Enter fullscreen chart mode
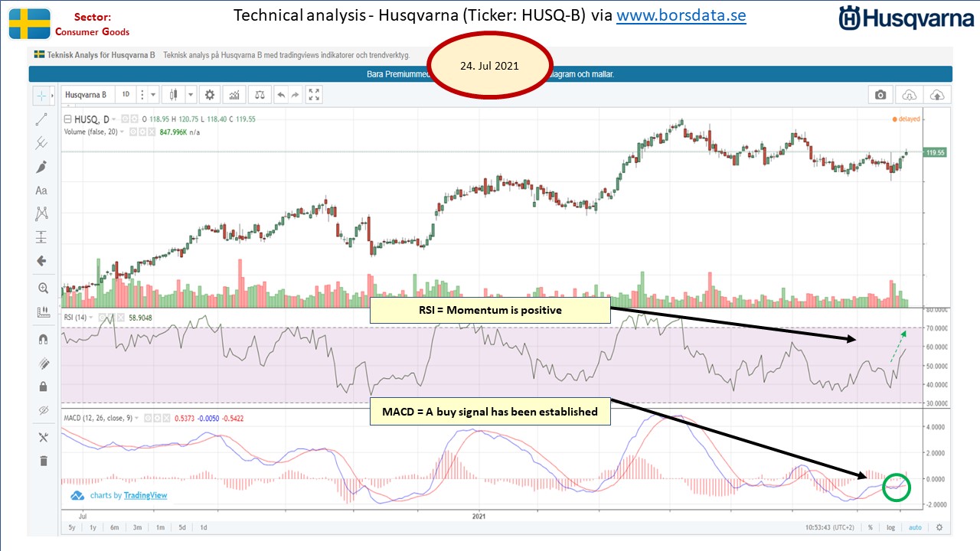Screen dimensions: 980x551 coord(314,95)
